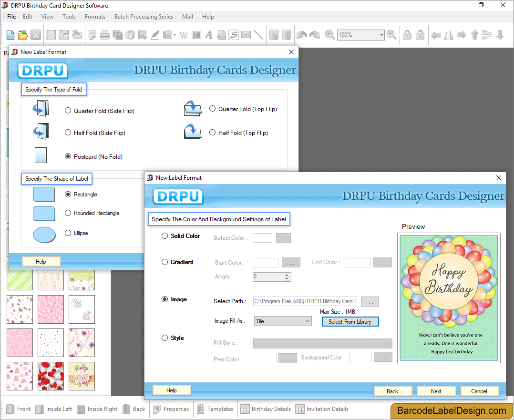This screenshot has width=514, height=420.
Task: Open the 100% zoom level dropdown
Action: pos(381,35)
